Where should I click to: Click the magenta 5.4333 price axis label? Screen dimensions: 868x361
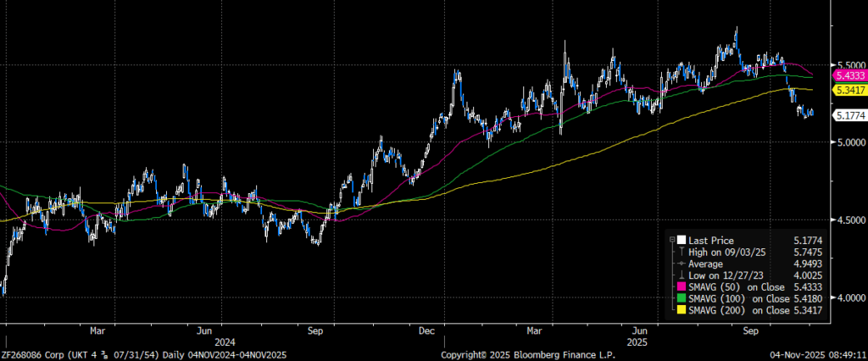(x=849, y=75)
